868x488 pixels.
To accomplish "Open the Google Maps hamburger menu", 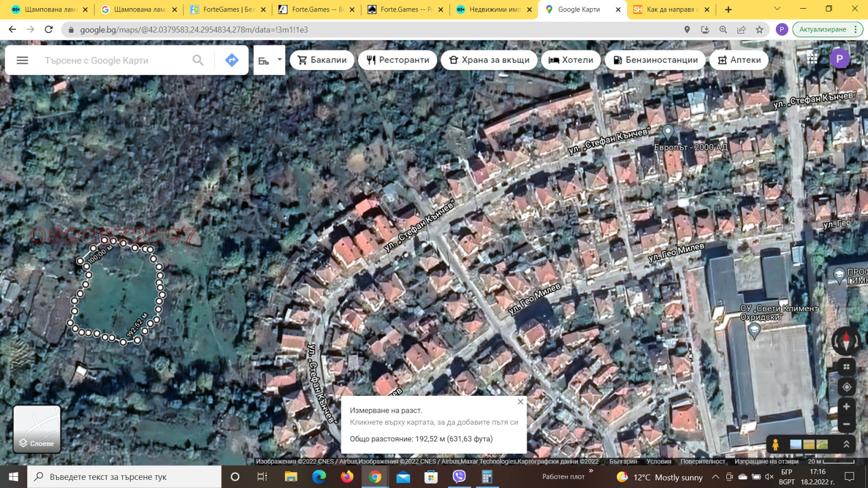I will tap(22, 60).
